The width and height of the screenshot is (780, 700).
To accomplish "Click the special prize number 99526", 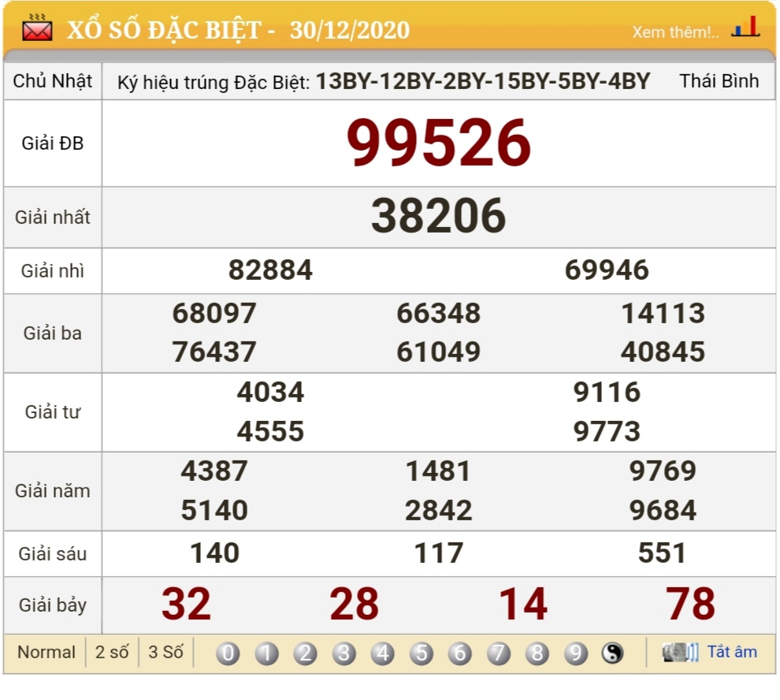I will point(439,143).
